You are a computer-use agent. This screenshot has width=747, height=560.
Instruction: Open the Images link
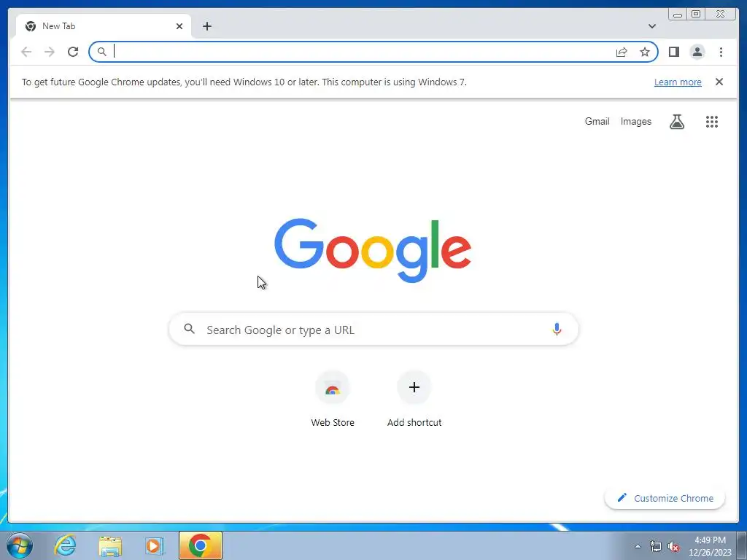(x=635, y=122)
